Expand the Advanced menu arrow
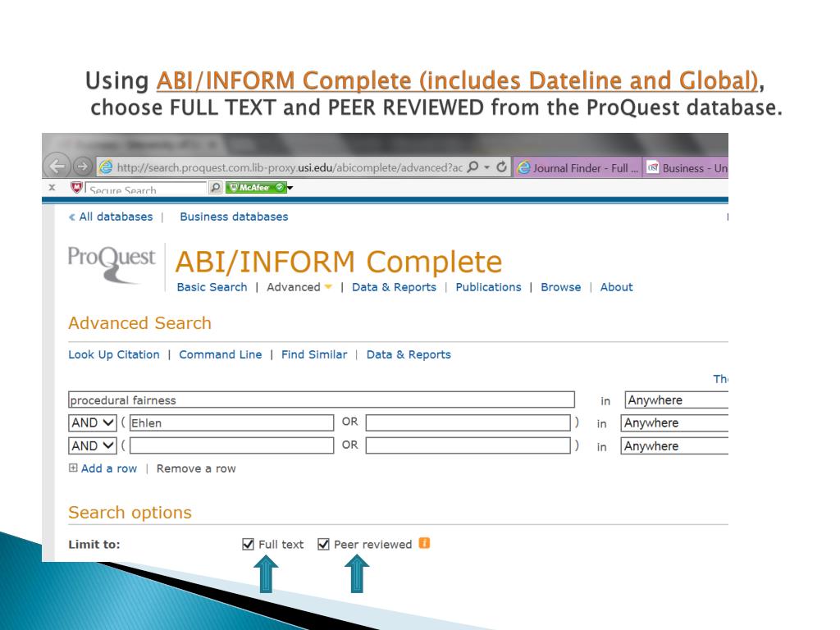This screenshot has height=630, width=840. pyautogui.click(x=328, y=287)
